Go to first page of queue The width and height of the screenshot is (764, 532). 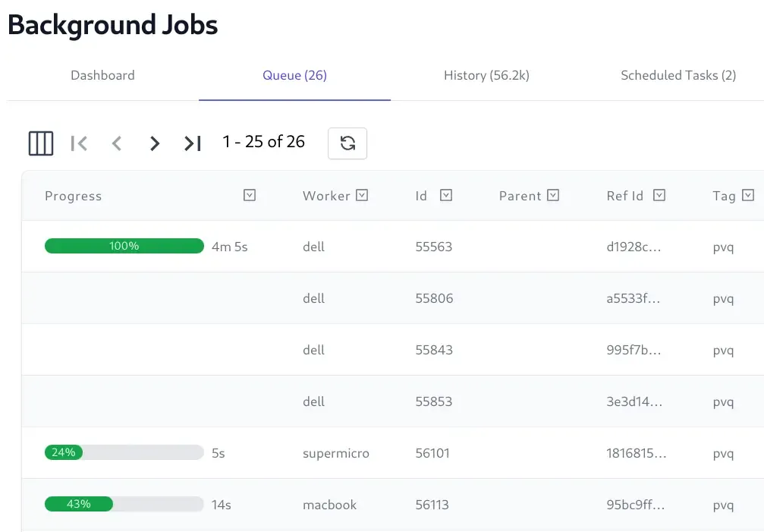point(79,143)
